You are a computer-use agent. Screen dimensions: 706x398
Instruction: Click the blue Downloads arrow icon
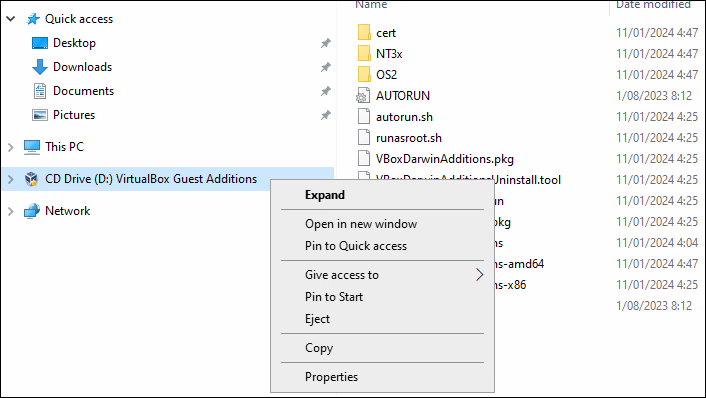(40, 67)
